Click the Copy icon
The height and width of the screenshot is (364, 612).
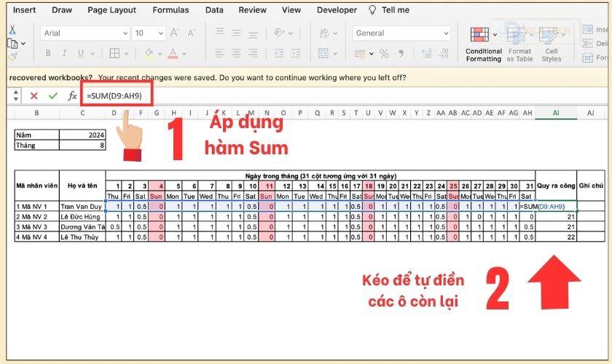point(12,44)
